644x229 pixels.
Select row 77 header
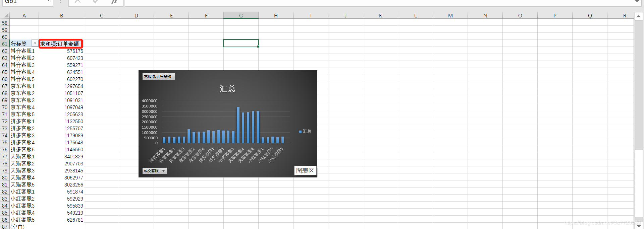[x=5, y=156]
